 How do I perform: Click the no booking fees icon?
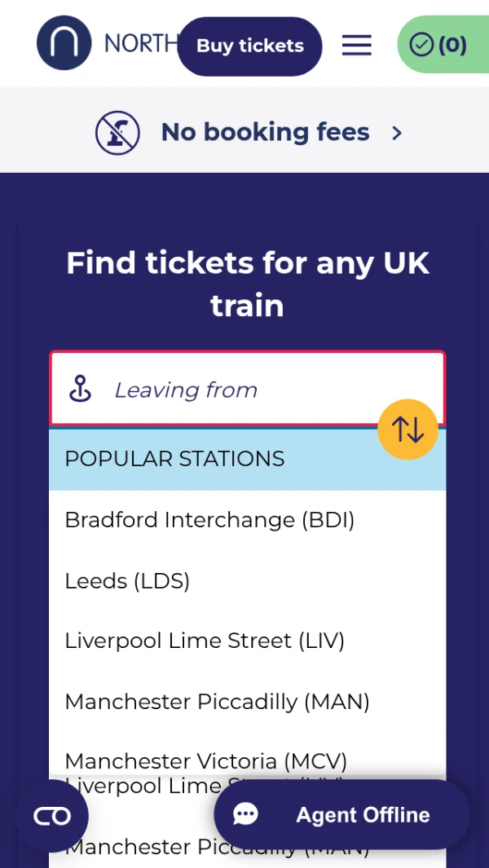(117, 132)
